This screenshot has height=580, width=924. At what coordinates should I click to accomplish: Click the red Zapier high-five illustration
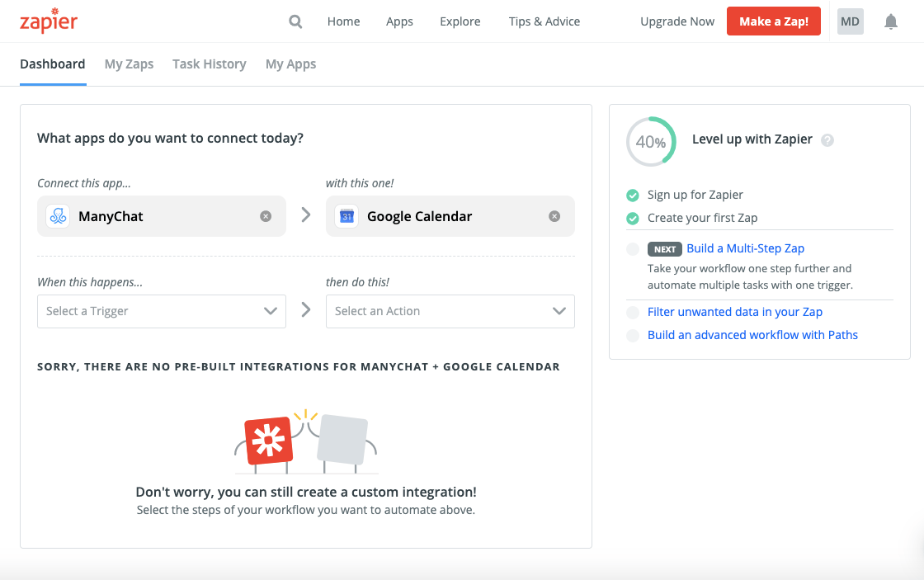(269, 441)
